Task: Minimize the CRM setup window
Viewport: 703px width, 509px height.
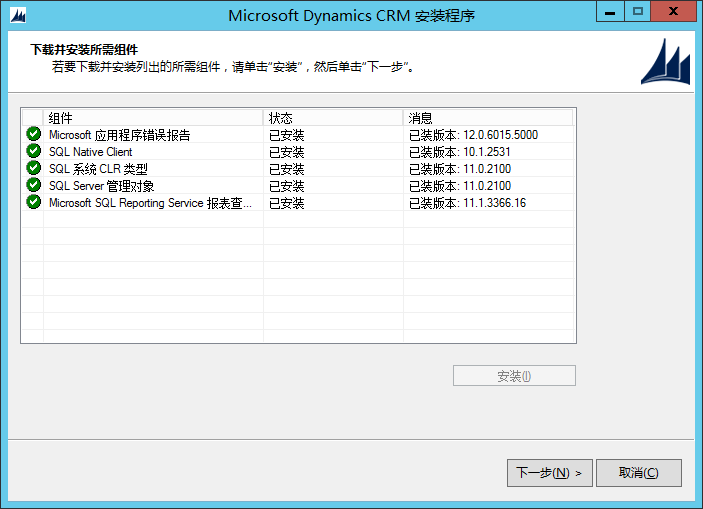Action: tap(610, 12)
